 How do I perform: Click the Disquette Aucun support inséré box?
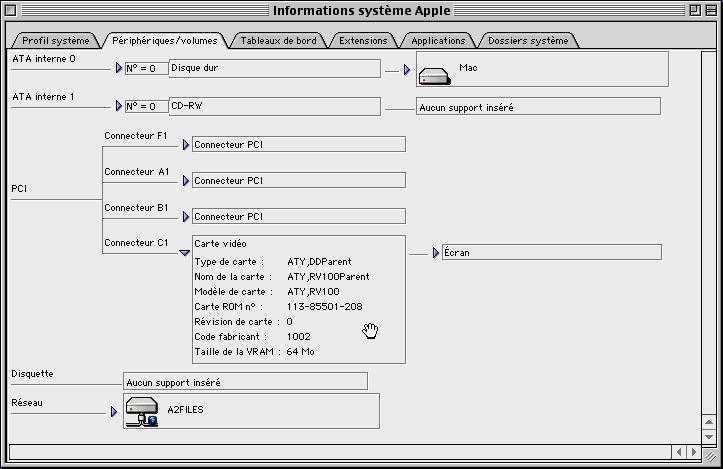245,381
